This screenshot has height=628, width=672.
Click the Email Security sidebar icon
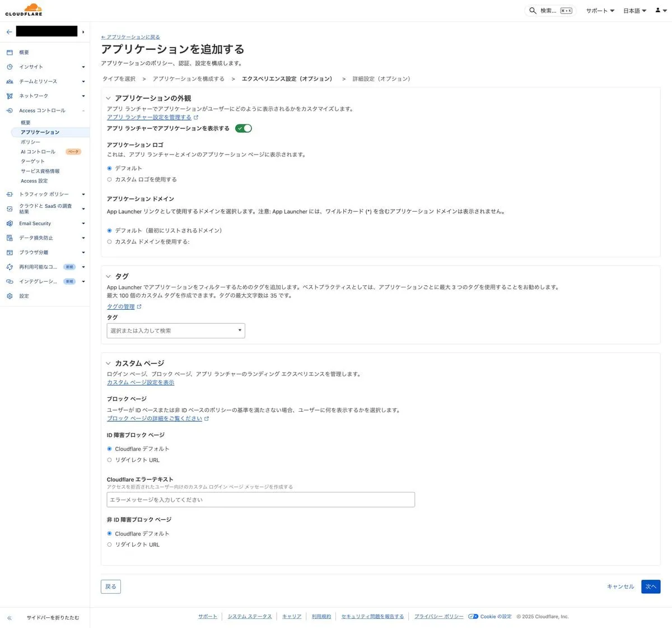pos(10,224)
